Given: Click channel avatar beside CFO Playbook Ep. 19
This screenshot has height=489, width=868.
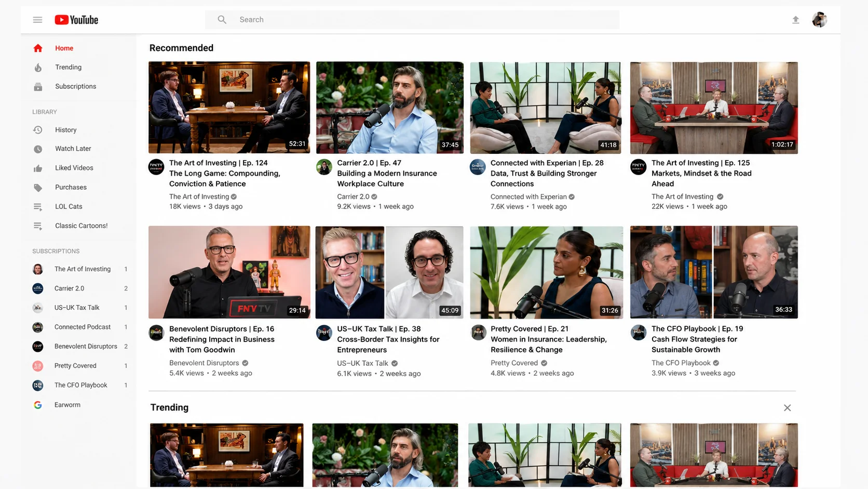Looking at the screenshot, I should click(x=638, y=333).
